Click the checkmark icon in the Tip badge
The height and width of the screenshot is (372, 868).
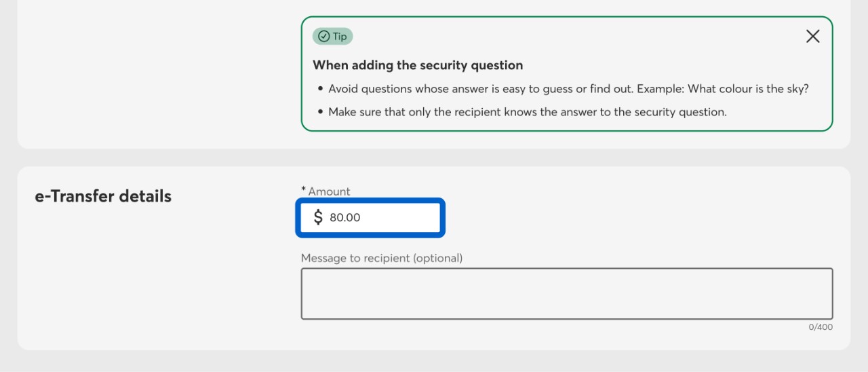pos(323,37)
